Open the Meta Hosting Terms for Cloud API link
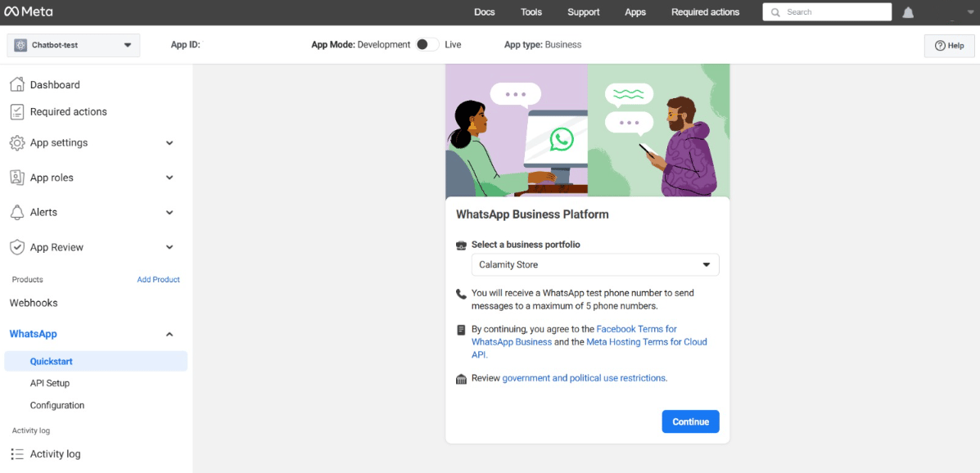The image size is (980, 473). click(x=647, y=341)
